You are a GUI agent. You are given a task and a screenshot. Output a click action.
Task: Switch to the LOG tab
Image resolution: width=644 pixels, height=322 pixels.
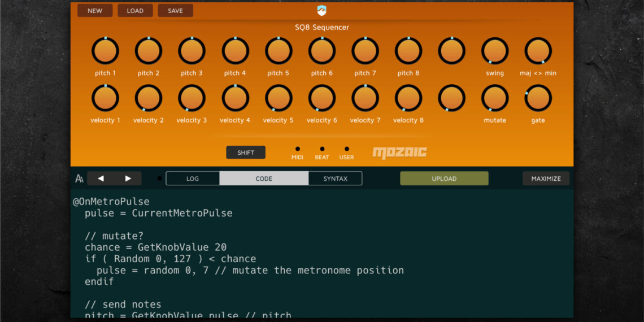[x=193, y=179]
